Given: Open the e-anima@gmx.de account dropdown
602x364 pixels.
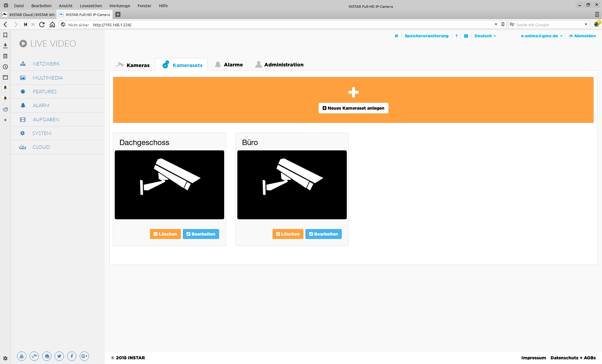Looking at the screenshot, I should (x=541, y=36).
